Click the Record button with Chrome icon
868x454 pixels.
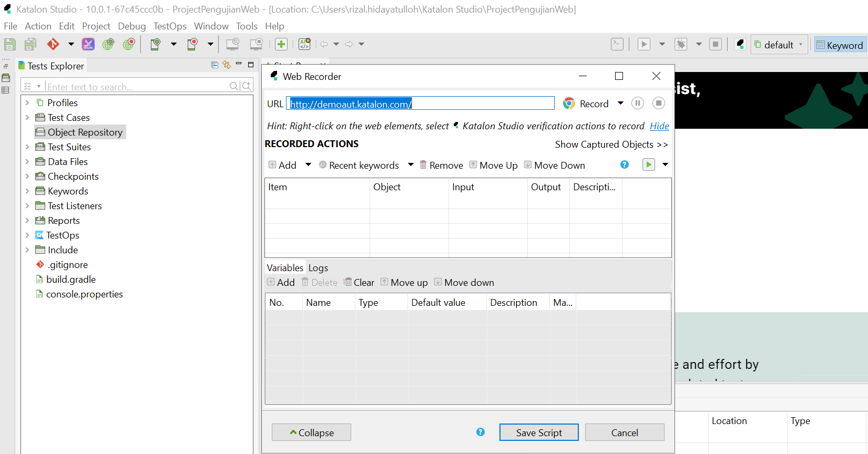pos(586,104)
